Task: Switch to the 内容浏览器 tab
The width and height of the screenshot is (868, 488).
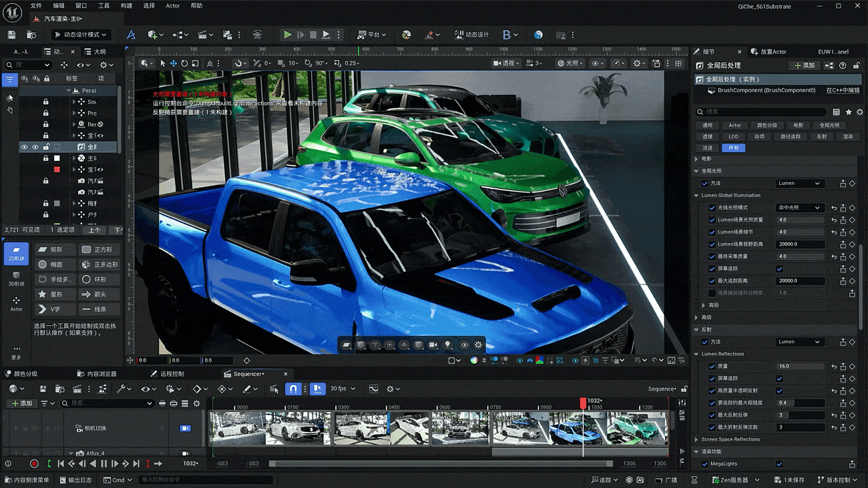Action: click(96, 374)
